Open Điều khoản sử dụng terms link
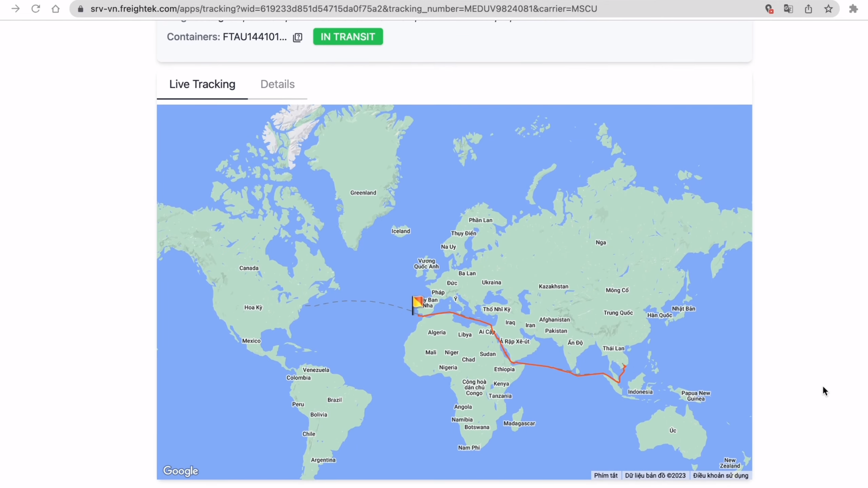This screenshot has height=488, width=868. 720,475
